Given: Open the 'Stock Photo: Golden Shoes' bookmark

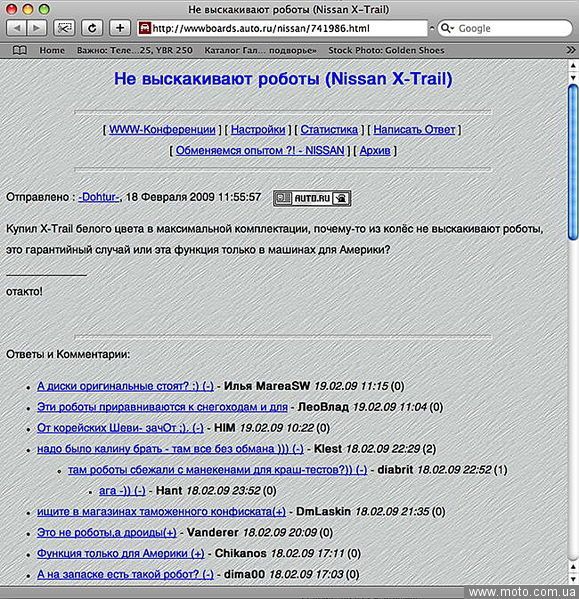Looking at the screenshot, I should 386,50.
